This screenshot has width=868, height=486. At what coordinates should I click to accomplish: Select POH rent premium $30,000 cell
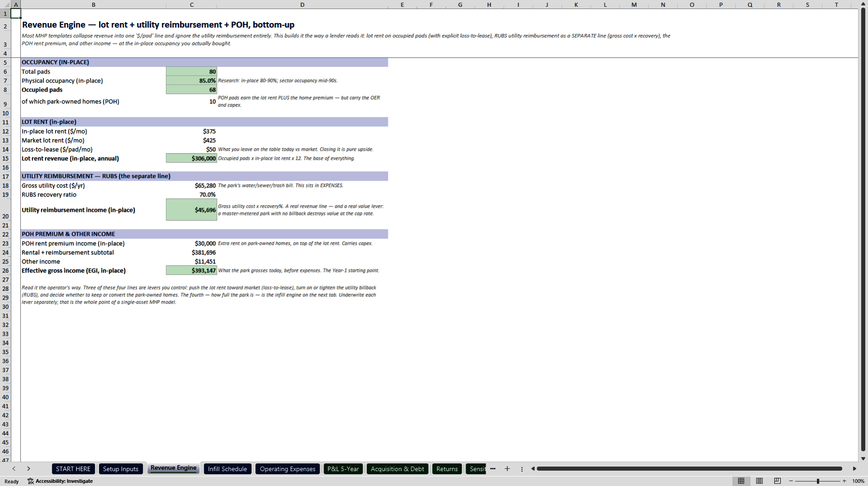pos(192,243)
